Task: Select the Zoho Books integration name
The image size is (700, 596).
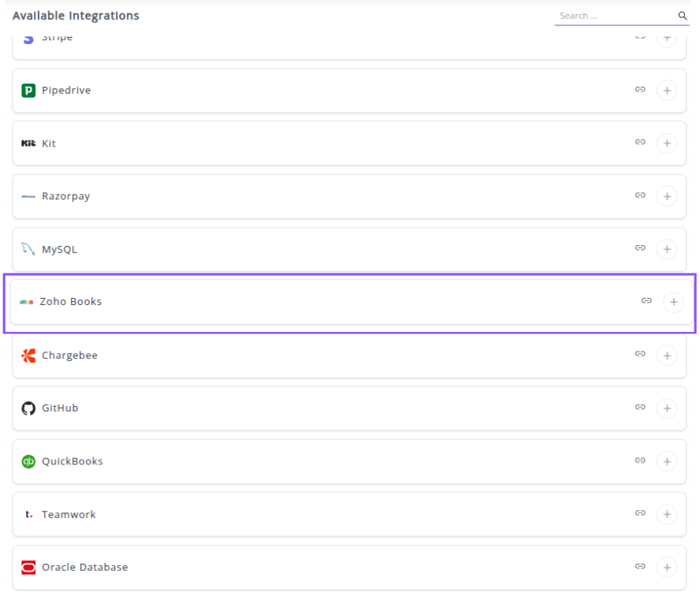Action: coord(71,302)
